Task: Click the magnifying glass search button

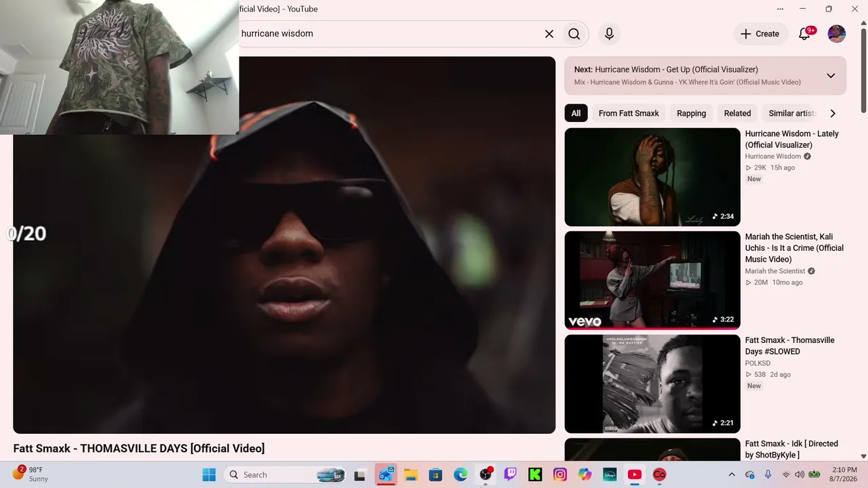Action: point(574,34)
